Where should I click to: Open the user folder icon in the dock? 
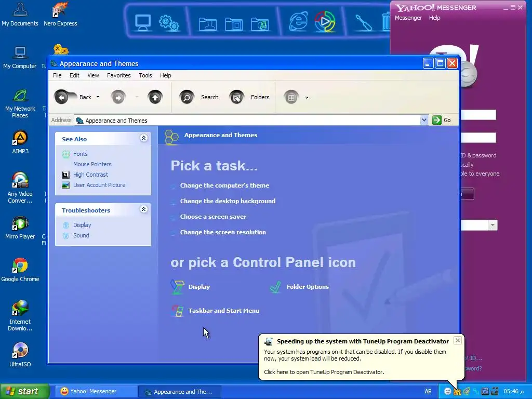(208, 24)
